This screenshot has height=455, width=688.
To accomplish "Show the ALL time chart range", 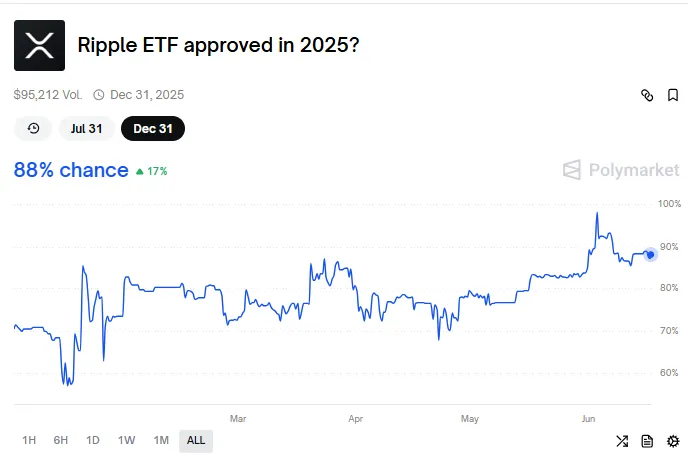I will [x=196, y=440].
